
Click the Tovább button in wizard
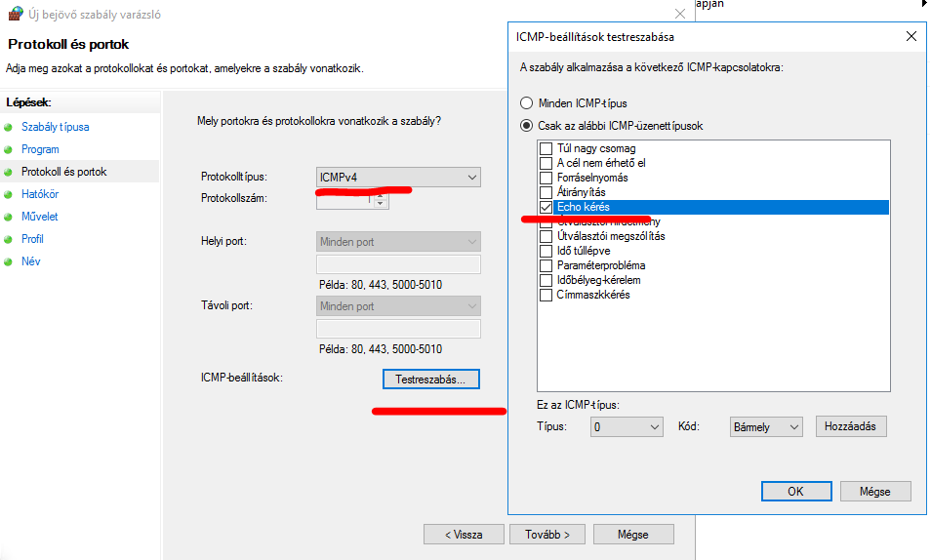pos(548,535)
